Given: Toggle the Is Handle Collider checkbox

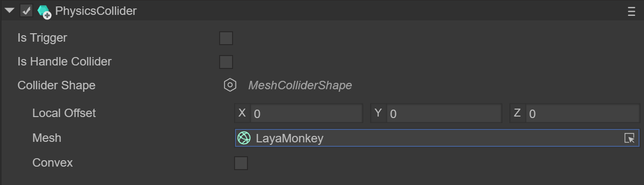Looking at the screenshot, I should click(x=226, y=62).
